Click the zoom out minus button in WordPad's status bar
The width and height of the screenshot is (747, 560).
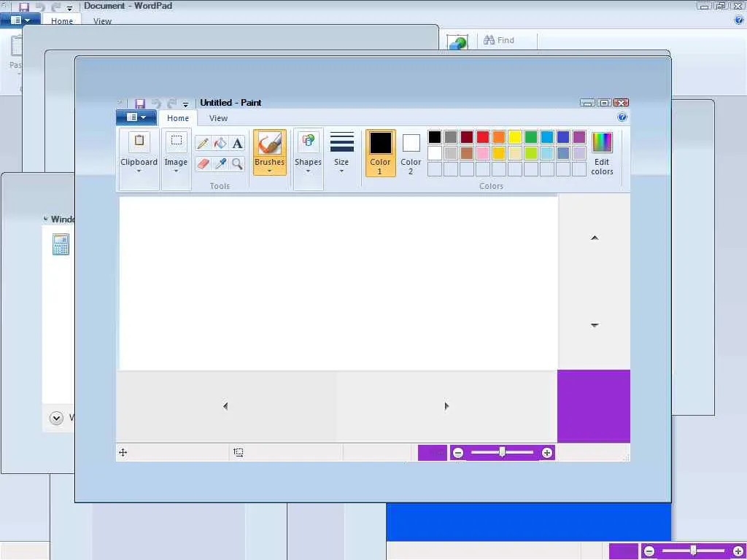coord(649,551)
